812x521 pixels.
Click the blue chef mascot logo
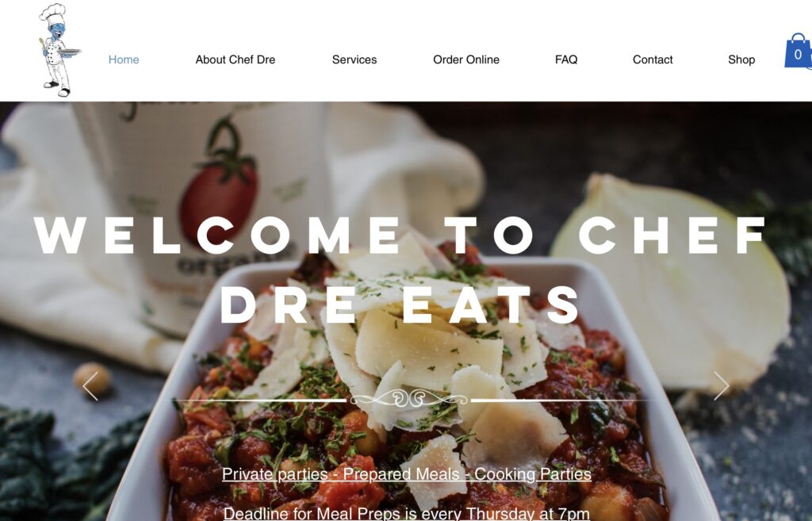pos(59,50)
